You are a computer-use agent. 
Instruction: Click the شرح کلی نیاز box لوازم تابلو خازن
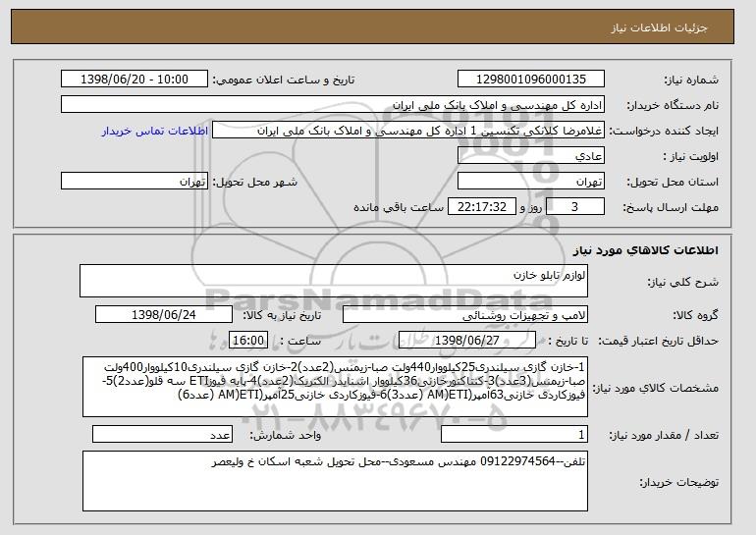click(334, 281)
